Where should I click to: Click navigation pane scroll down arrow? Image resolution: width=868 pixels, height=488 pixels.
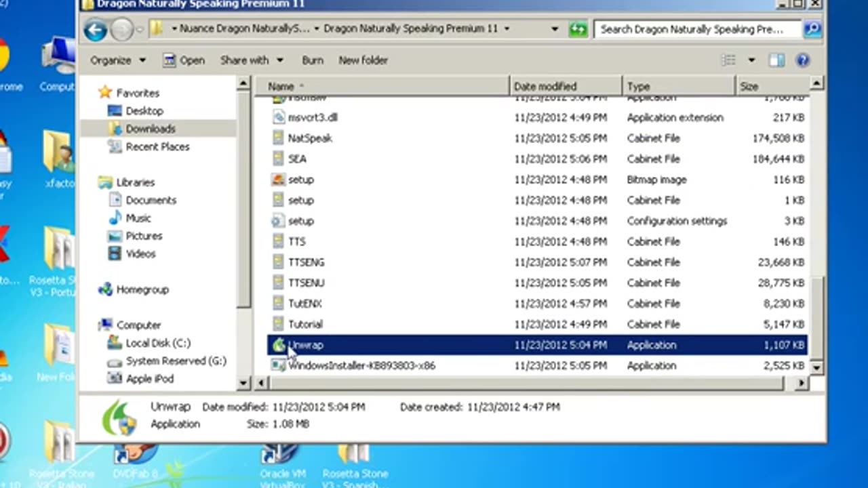pos(243,383)
